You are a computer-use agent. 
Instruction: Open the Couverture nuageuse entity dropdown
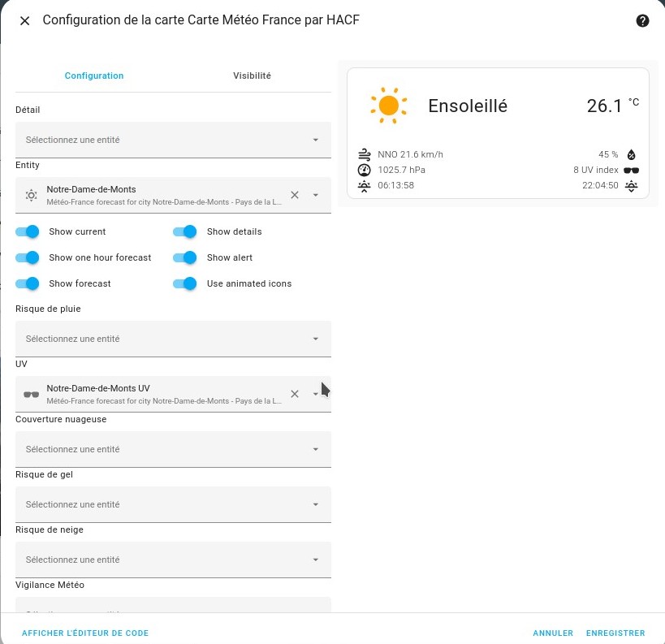(173, 449)
